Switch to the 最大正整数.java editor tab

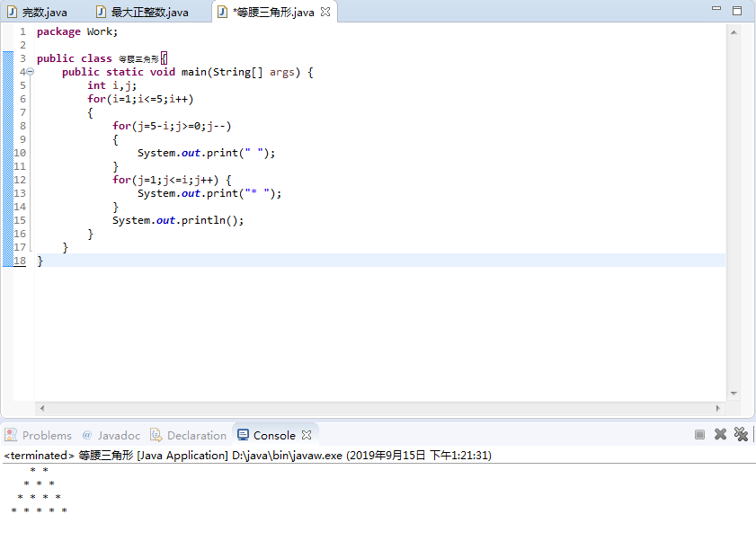click(x=142, y=12)
